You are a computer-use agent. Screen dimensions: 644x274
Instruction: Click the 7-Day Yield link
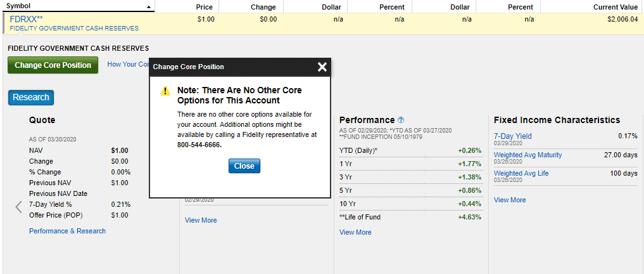pyautogui.click(x=512, y=136)
